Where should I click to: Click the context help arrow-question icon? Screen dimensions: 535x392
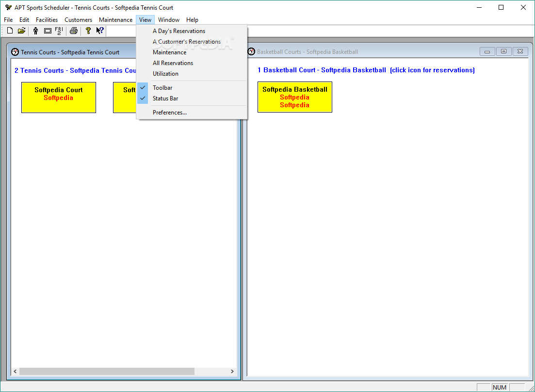(99, 31)
